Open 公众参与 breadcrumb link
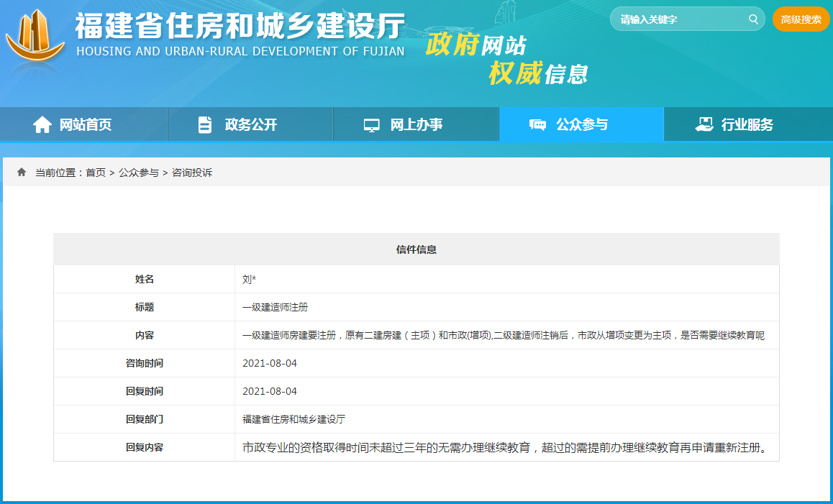This screenshot has width=833, height=504. tap(137, 172)
